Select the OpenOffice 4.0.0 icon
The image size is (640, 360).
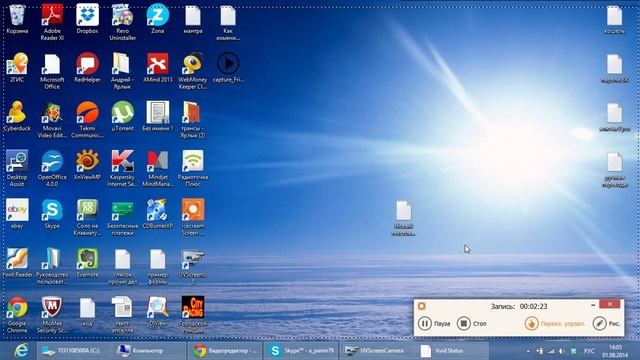coord(52,169)
